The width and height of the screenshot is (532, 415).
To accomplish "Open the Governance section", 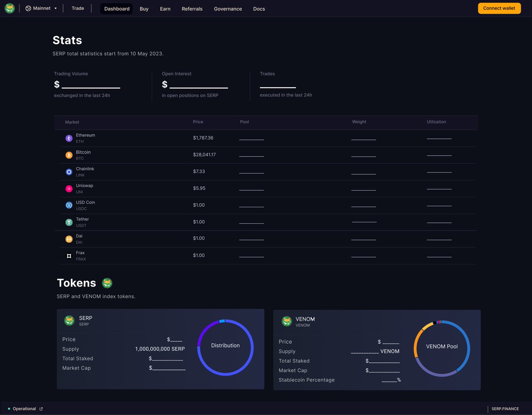I will pyautogui.click(x=228, y=9).
